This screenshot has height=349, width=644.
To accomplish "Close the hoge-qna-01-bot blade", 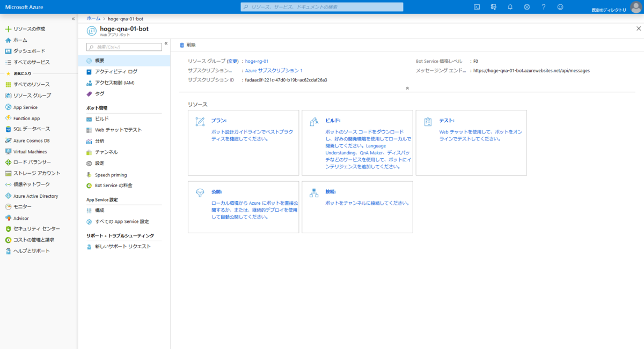I will click(x=638, y=28).
